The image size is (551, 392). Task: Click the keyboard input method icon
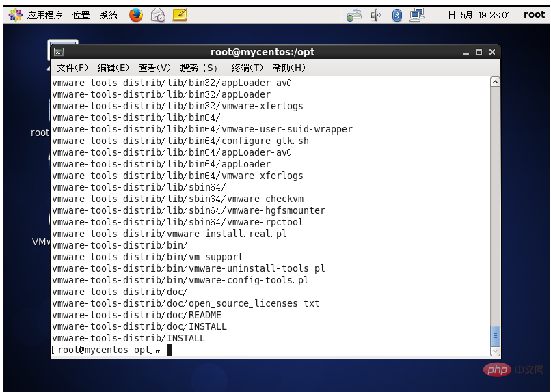[354, 16]
